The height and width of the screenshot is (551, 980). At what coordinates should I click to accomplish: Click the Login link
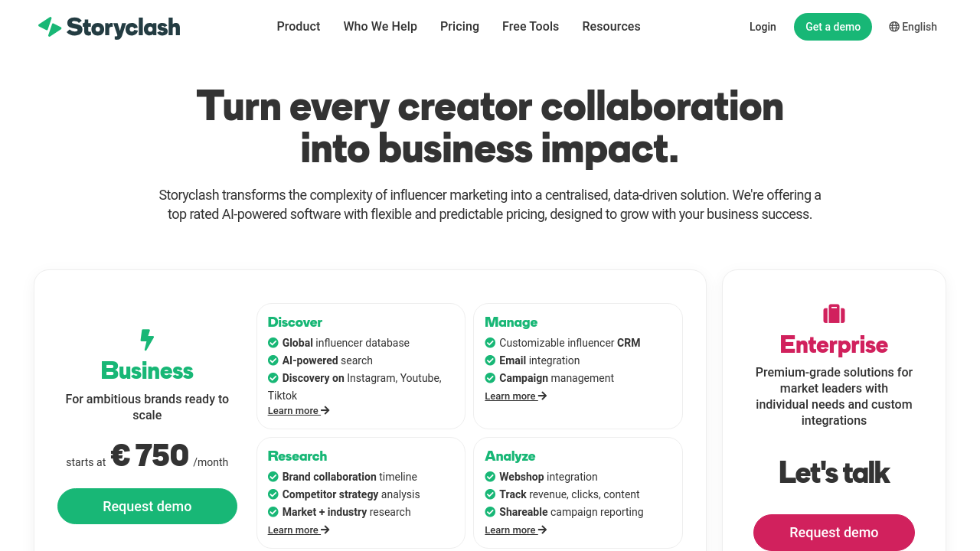pyautogui.click(x=763, y=27)
